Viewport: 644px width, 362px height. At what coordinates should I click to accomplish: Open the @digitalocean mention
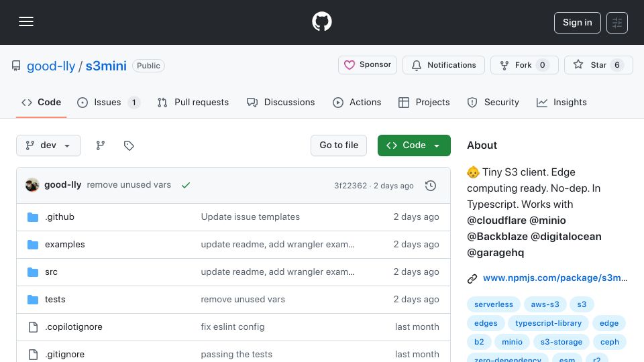566,237
